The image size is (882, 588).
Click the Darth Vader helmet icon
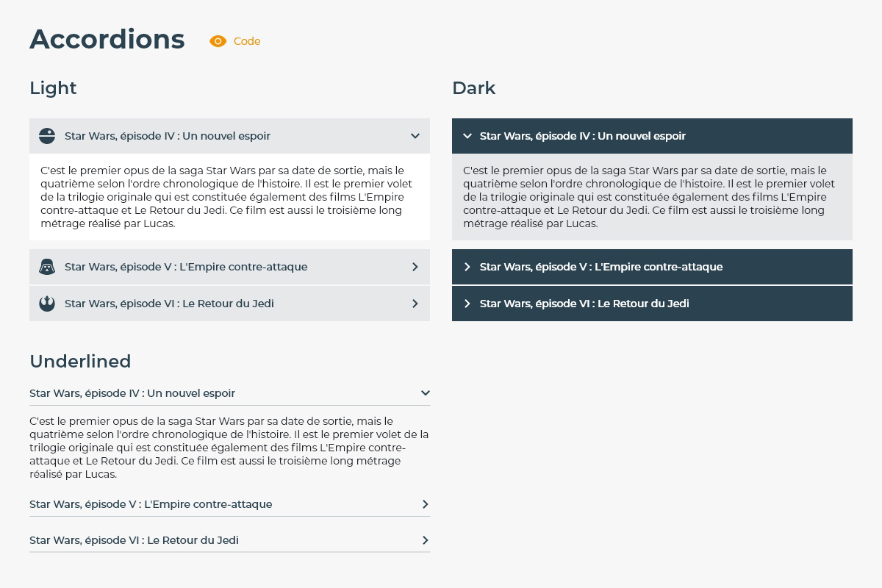47,267
